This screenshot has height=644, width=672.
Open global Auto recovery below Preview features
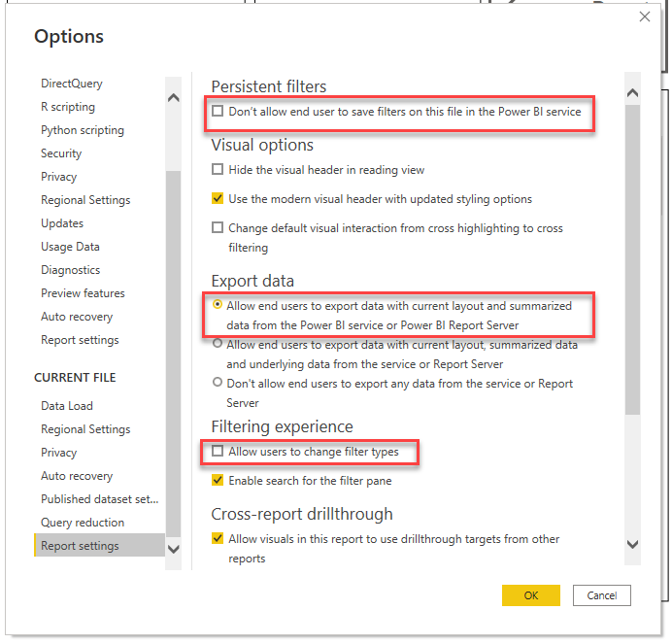click(77, 317)
